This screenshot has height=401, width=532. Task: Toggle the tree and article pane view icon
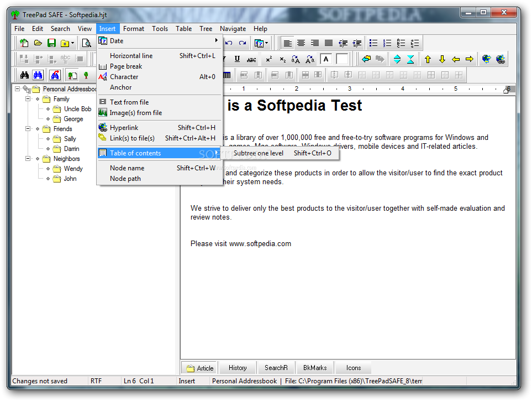click(72, 75)
